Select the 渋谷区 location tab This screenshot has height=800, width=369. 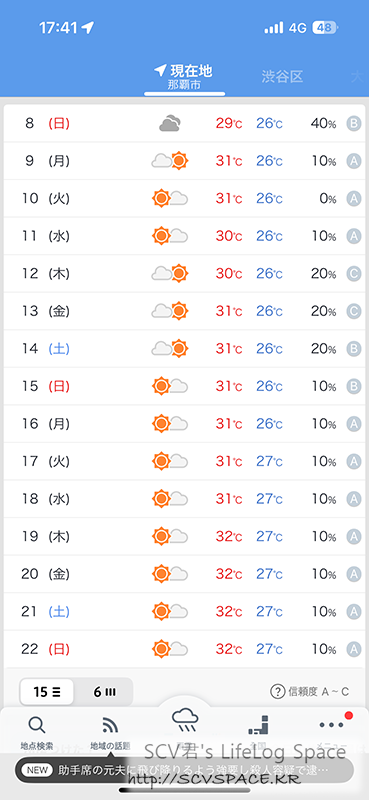[282, 77]
